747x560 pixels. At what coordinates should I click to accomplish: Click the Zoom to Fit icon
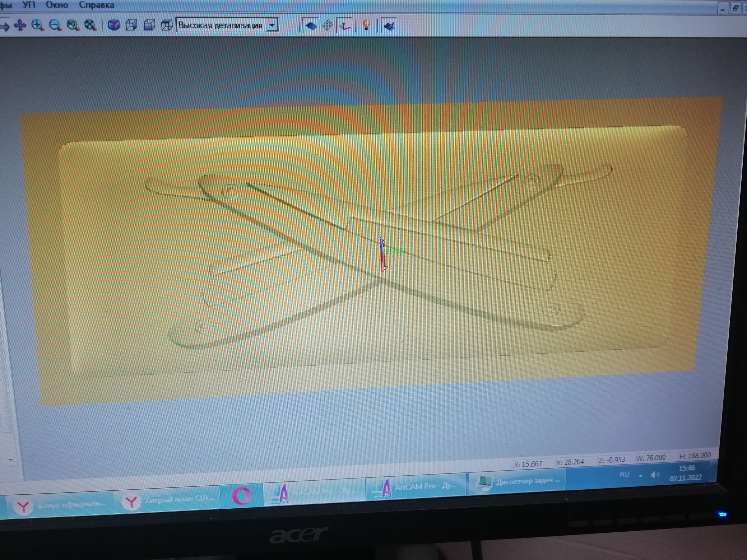coord(91,25)
